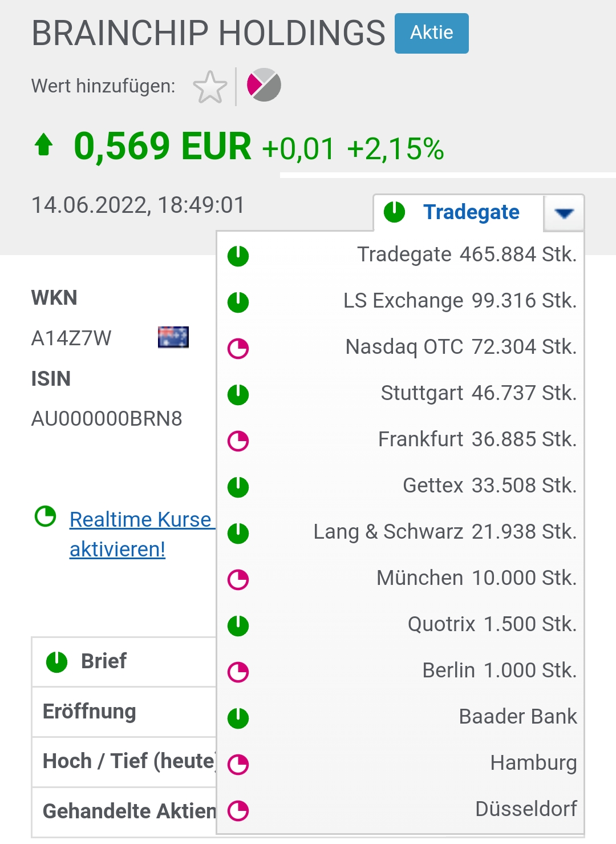Screen dimensions: 616x844
Task: Click green clock icon beside Realtime Kurse
Action: click(x=46, y=516)
